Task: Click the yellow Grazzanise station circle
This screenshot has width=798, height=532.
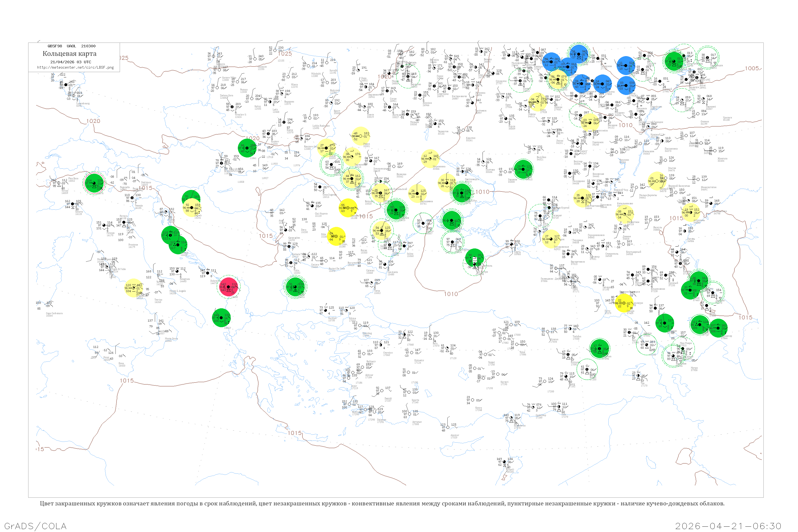Action: click(x=133, y=288)
